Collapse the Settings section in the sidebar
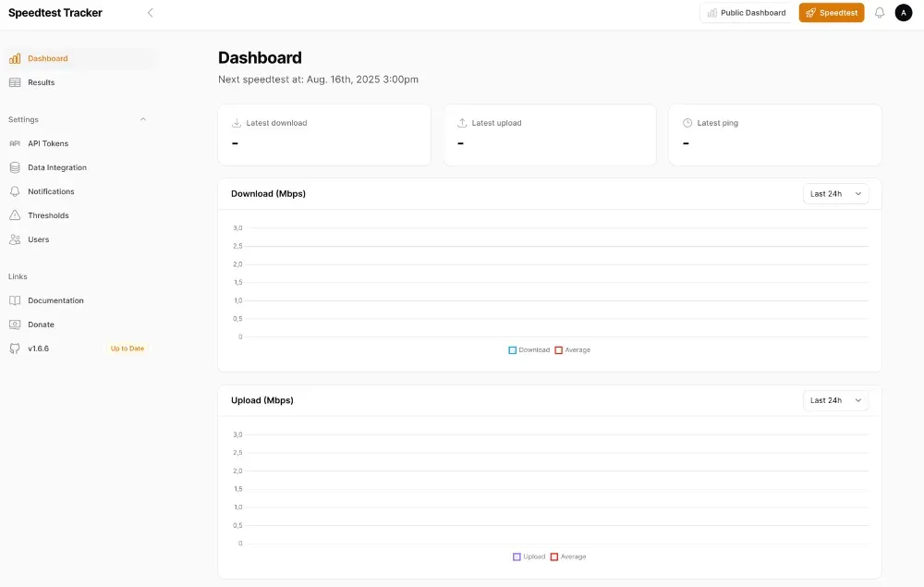Image resolution: width=924 pixels, height=587 pixels. point(142,119)
